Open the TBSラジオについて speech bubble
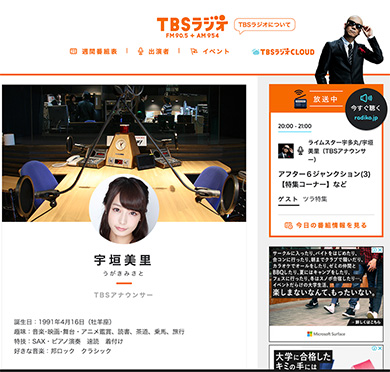Image resolution: width=390 pixels, height=372 pixels. 265,26
